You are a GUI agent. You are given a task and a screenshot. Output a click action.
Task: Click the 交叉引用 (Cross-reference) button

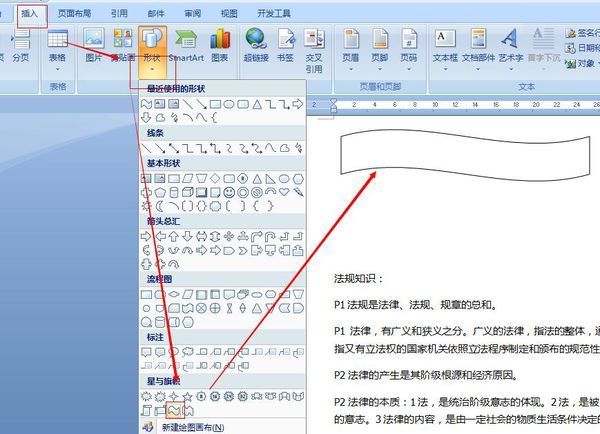click(x=314, y=51)
